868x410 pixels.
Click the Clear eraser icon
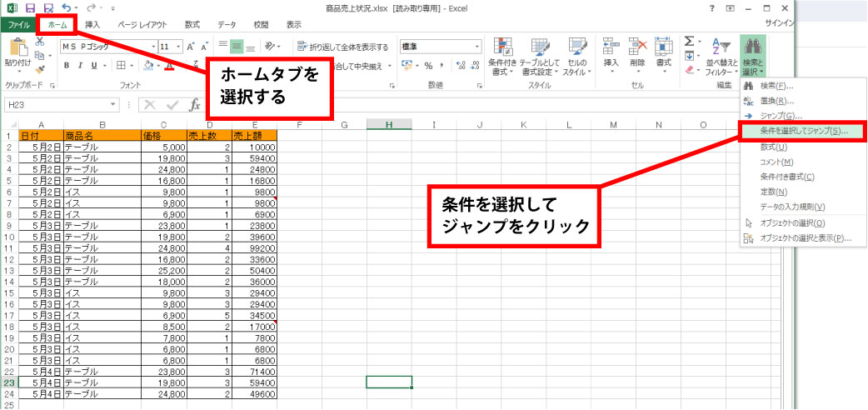(x=689, y=69)
